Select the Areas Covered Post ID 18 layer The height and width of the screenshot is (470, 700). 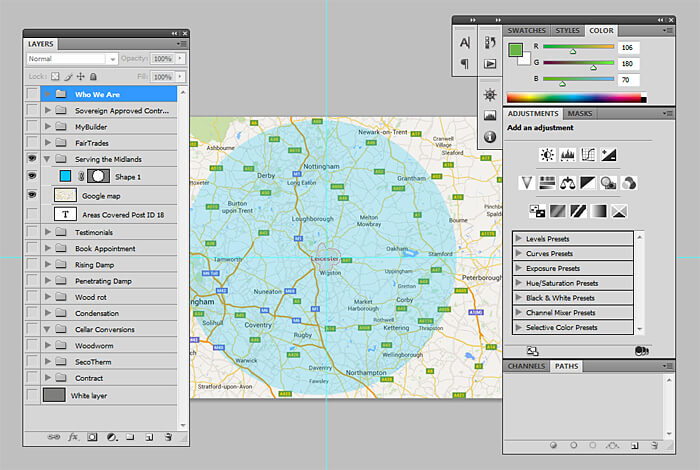pos(122,214)
